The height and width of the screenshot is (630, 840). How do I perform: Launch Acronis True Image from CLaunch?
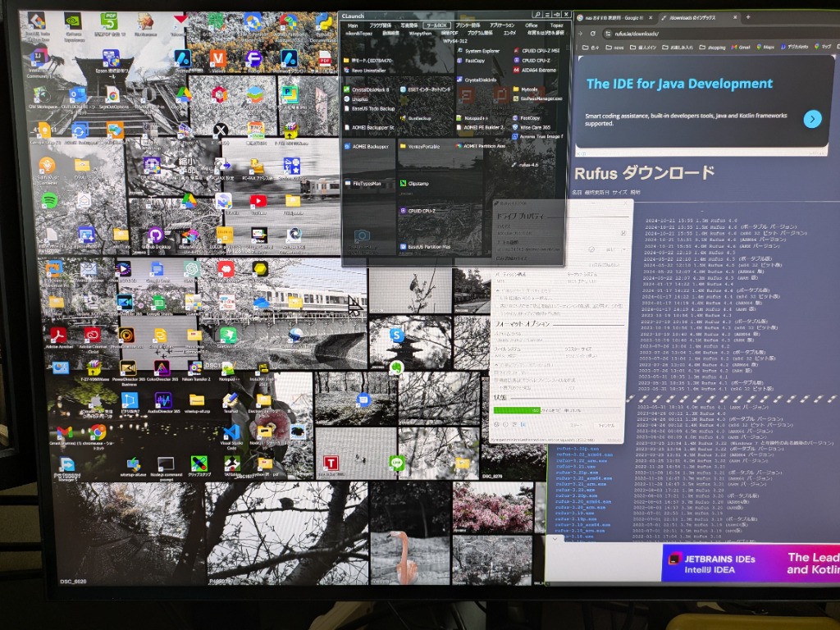[538, 137]
